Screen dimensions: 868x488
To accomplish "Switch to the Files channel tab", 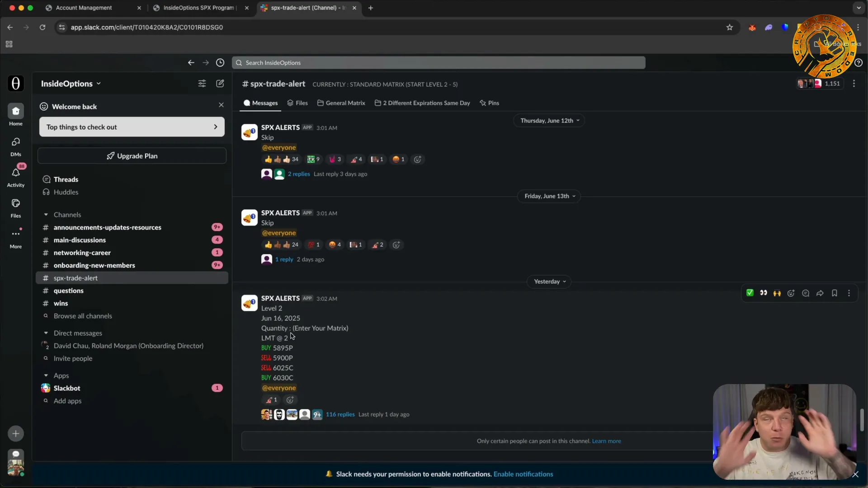I will tap(297, 103).
